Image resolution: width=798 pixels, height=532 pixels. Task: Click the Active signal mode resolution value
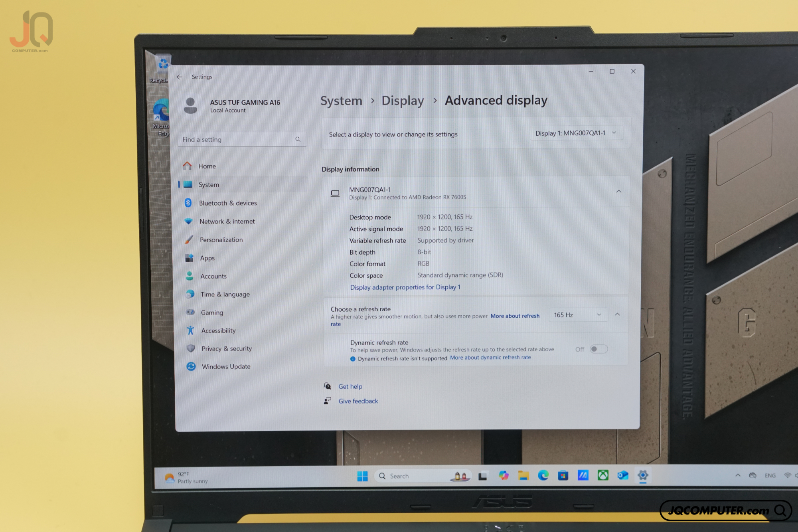[445, 229]
